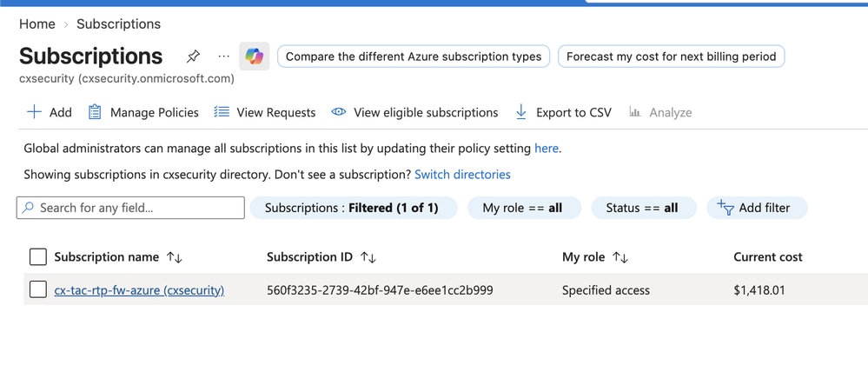Screen dimensions: 868x385
Task: Click the View Requests list icon
Action: [x=222, y=112]
